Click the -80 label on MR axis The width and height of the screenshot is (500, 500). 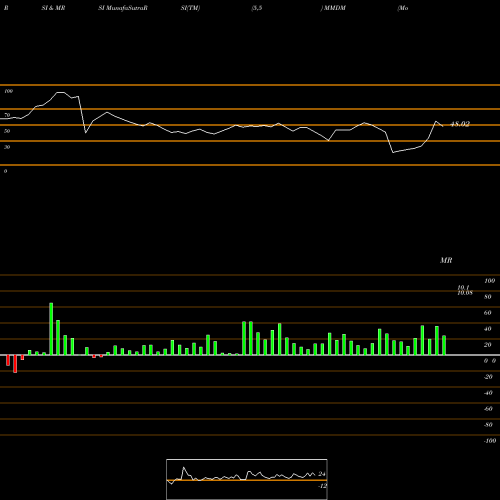tap(488, 425)
